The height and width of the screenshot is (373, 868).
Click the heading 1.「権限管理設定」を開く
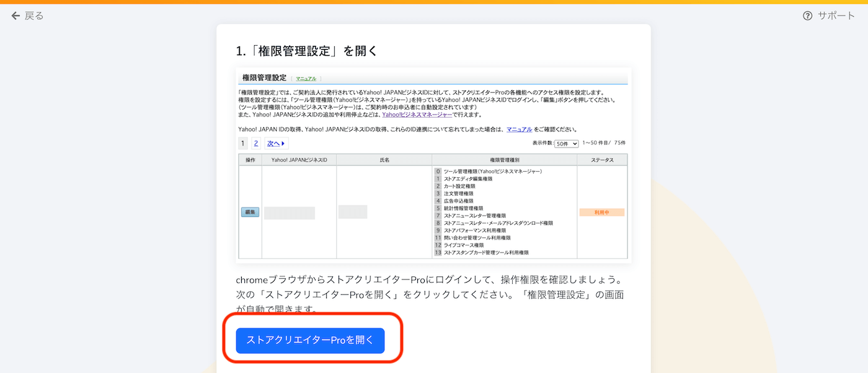[x=306, y=51]
